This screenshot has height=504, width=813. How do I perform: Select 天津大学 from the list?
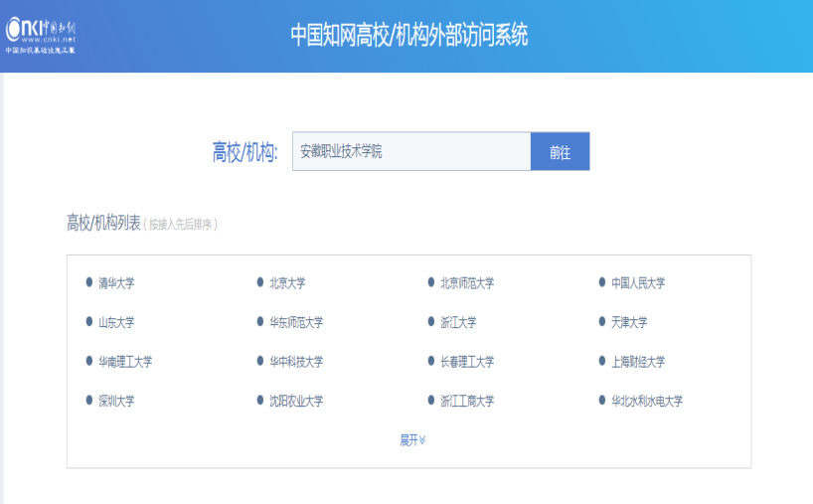[x=629, y=322]
